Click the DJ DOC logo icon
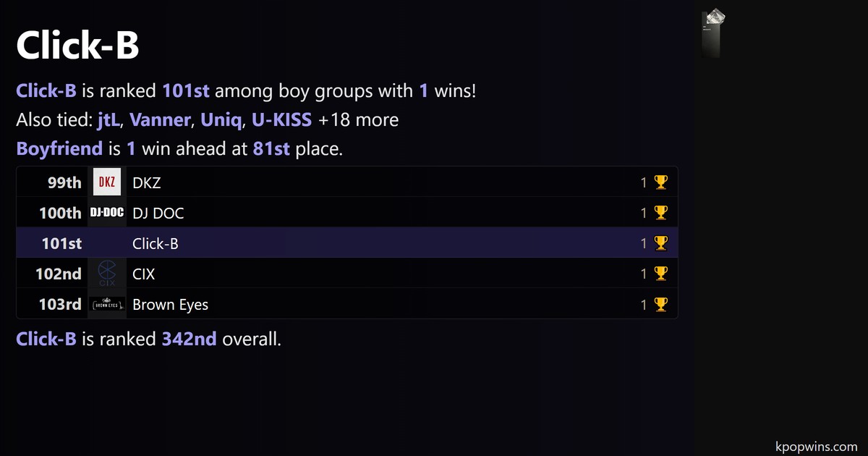 point(106,213)
